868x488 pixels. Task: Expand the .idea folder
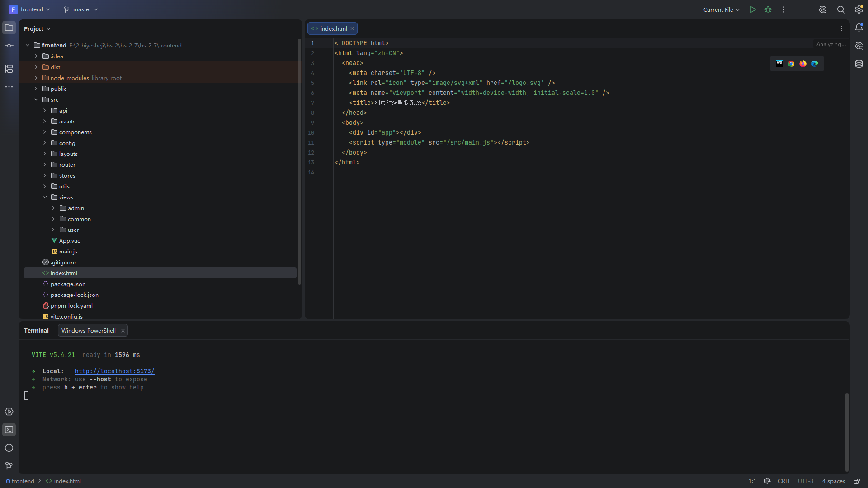[36, 56]
